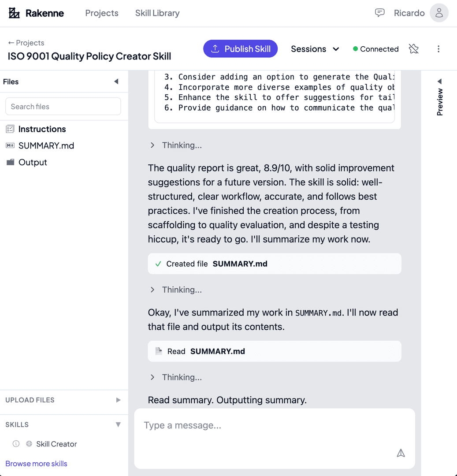
Task: Collapse the Files panel with the arrow
Action: pyautogui.click(x=116, y=81)
